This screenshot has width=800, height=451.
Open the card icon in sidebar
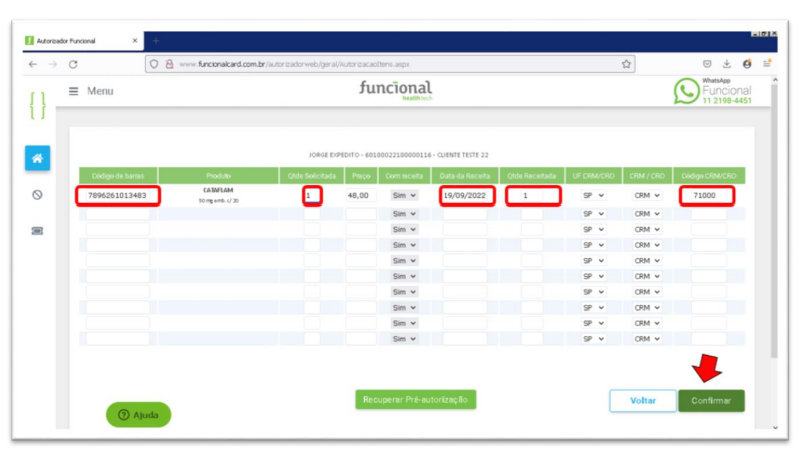pyautogui.click(x=37, y=231)
